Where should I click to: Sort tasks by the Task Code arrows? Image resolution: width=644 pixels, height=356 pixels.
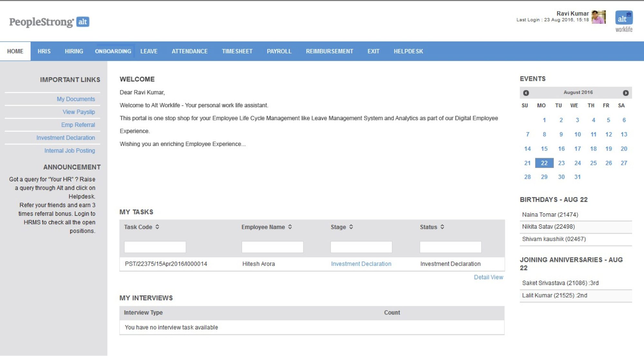click(157, 227)
